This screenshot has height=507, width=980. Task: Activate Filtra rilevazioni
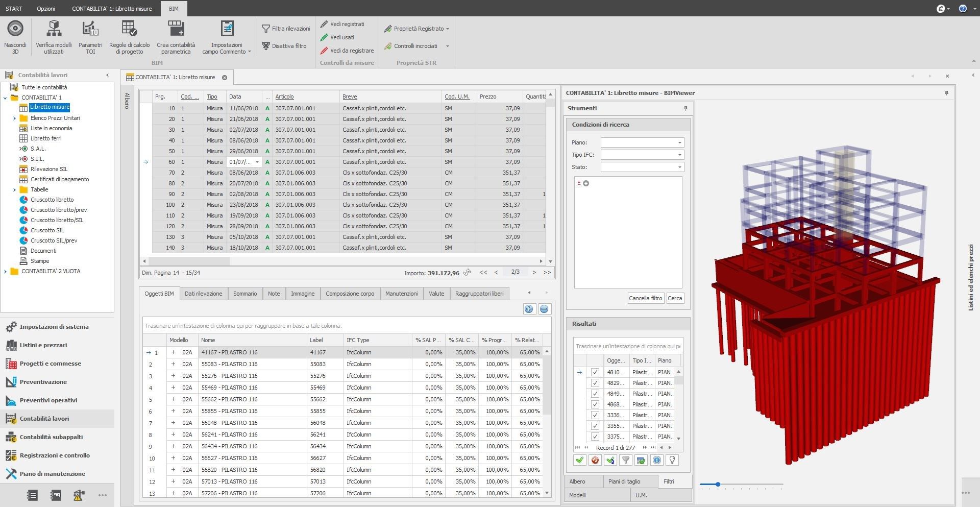[x=286, y=29]
